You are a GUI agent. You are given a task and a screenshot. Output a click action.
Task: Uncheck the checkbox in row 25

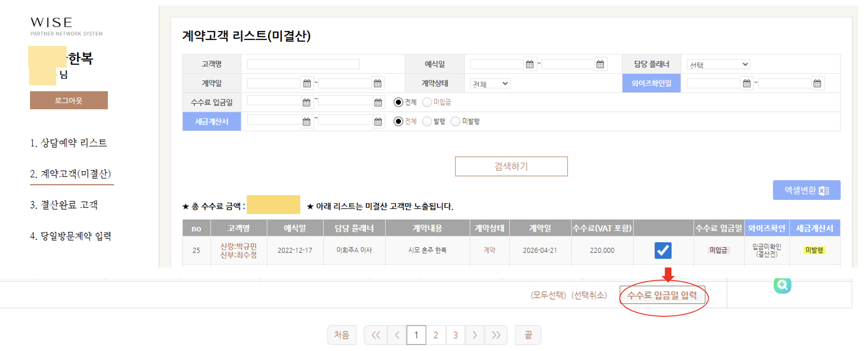(662, 250)
